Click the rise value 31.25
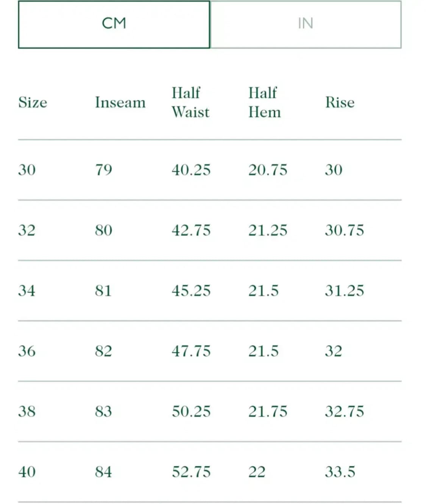This screenshot has height=504, width=426. [344, 291]
